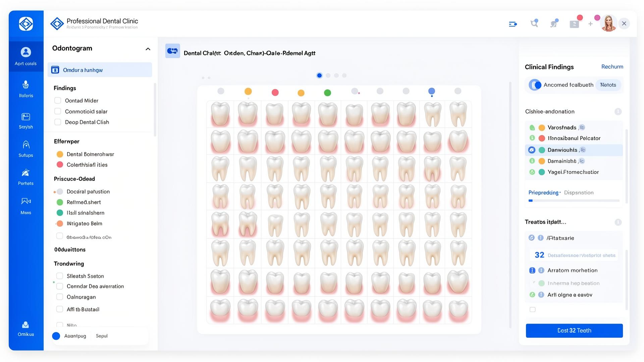Toggle the Ancomed fcalbueth switch

535,85
